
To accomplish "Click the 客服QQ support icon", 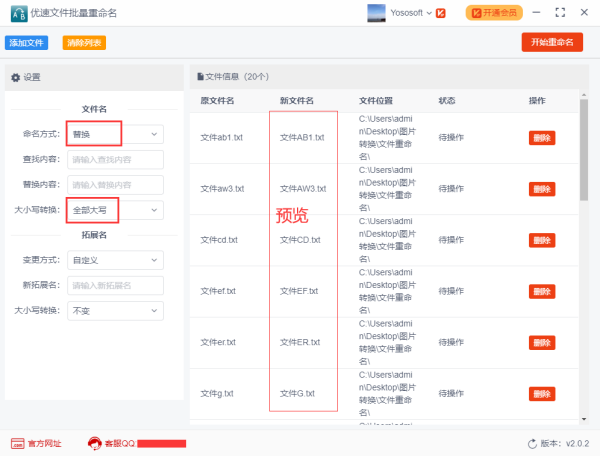I will pyautogui.click(x=96, y=443).
